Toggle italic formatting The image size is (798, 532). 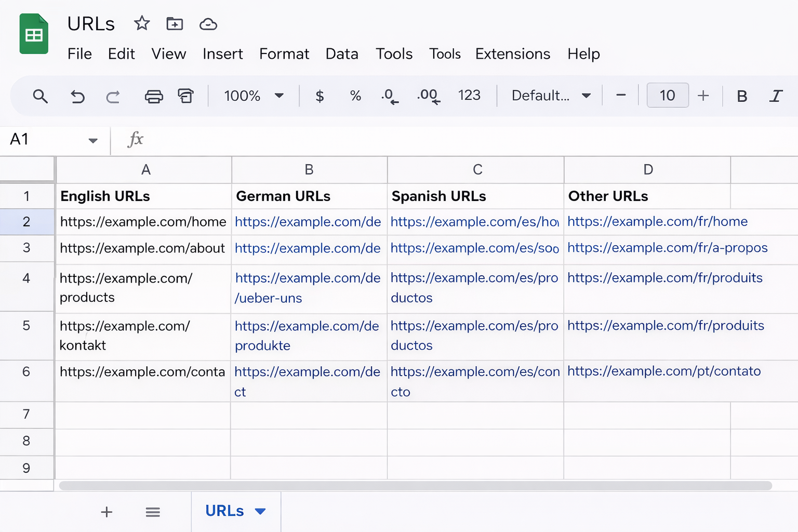(x=776, y=96)
